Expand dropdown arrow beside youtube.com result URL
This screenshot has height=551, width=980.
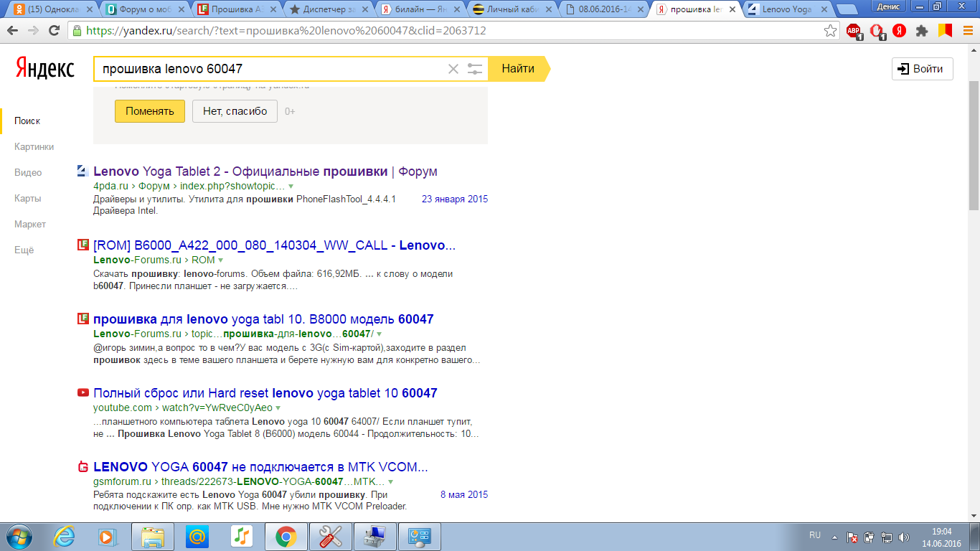278,408
